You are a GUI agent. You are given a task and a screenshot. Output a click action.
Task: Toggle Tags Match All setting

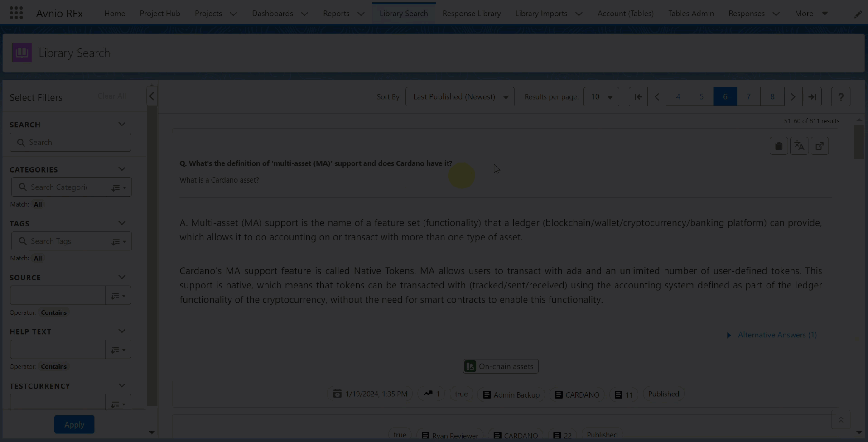coord(38,258)
